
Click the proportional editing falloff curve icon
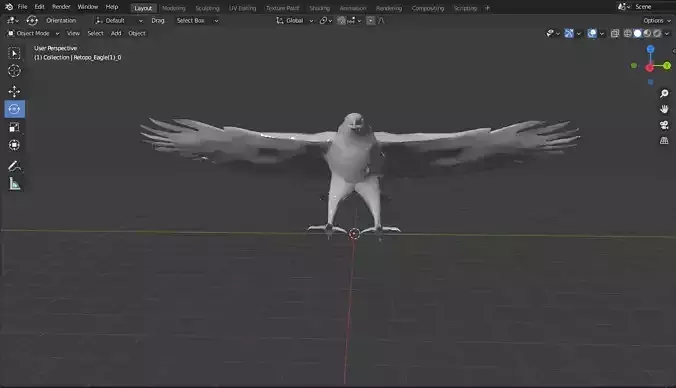(x=381, y=20)
